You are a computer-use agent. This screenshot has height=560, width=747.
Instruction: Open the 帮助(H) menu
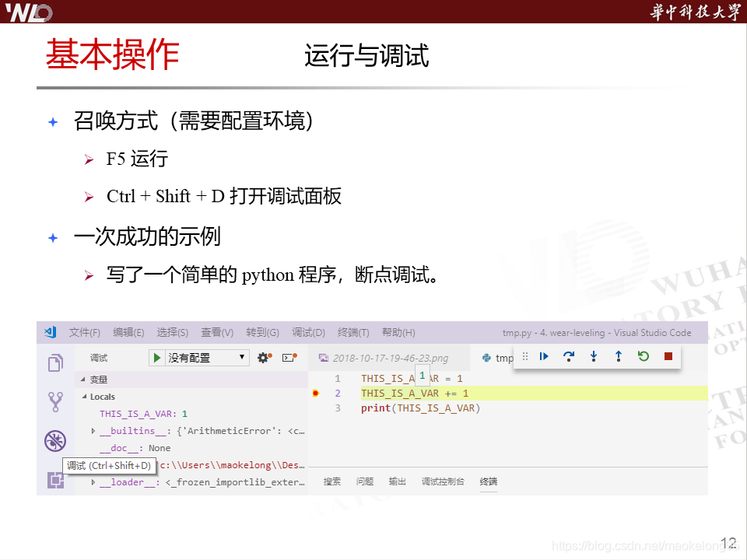click(398, 332)
